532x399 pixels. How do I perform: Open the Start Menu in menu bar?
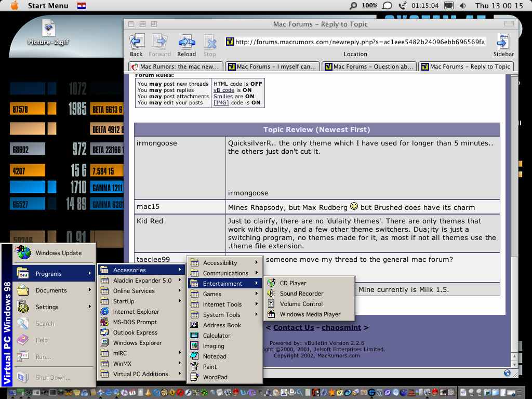point(48,5)
